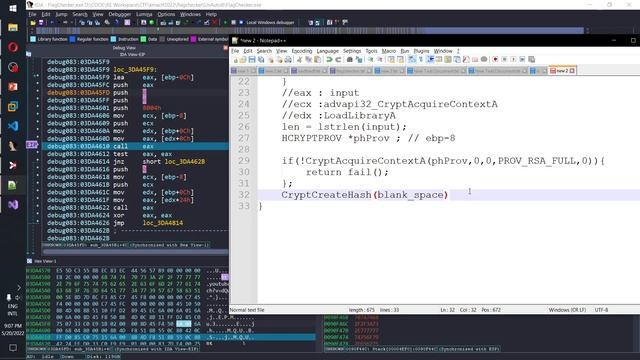Click Notepad++ Redo toolbar icon
The height and width of the screenshot is (360, 640).
[x=338, y=60]
